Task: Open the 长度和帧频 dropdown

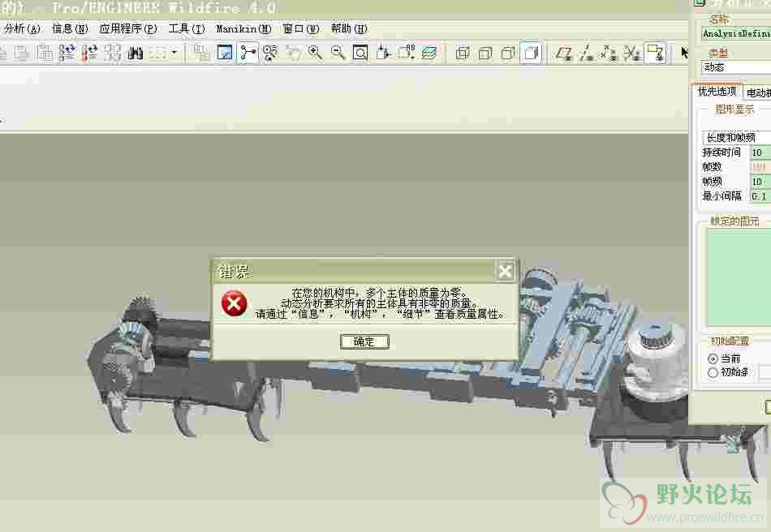Action: pos(737,138)
